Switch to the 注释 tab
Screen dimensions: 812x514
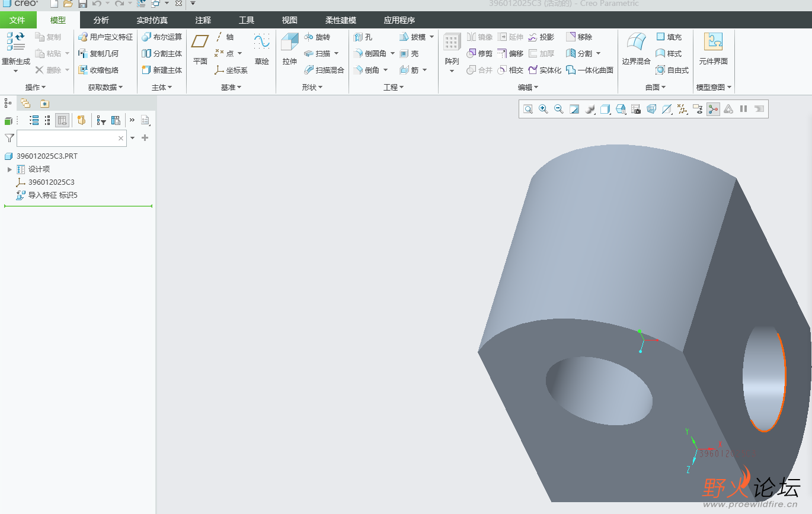tap(203, 20)
